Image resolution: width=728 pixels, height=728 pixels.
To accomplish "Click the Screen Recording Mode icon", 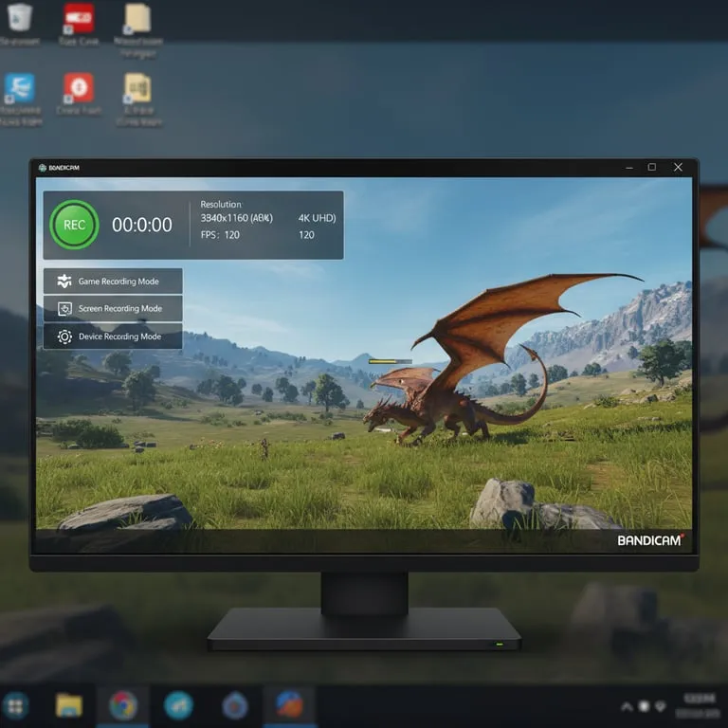I will click(64, 309).
